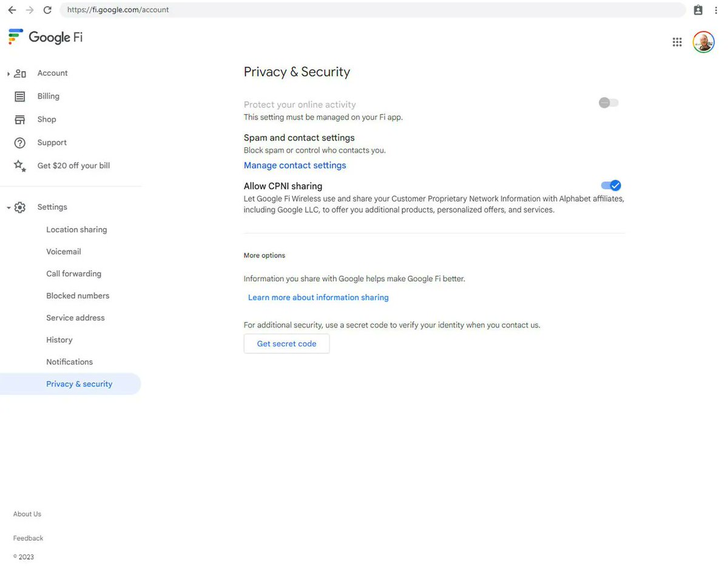Open the browser three-dot menu
728x566 pixels.
pyautogui.click(x=716, y=10)
